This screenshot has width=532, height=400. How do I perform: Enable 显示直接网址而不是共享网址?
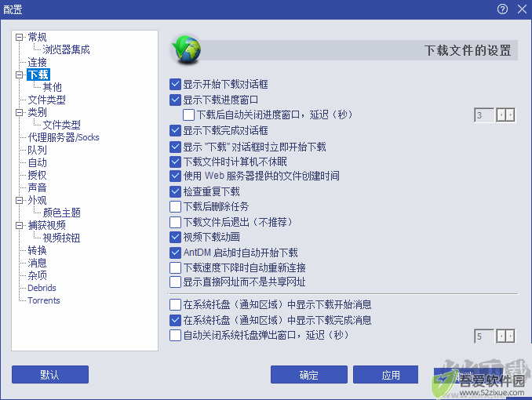[175, 282]
